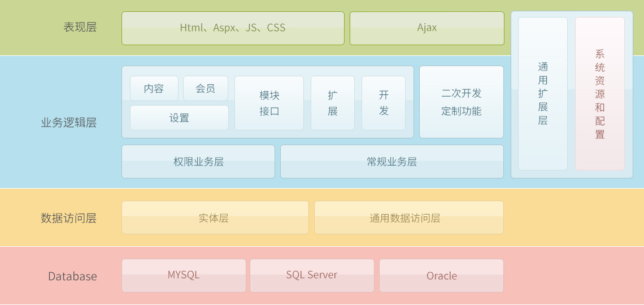This screenshot has width=644, height=305.
Task: Click the 实体层 box
Action: (x=215, y=218)
